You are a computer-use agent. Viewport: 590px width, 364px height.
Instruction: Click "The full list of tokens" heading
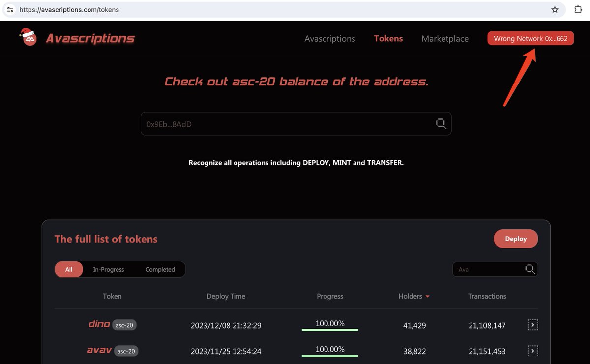(106, 239)
